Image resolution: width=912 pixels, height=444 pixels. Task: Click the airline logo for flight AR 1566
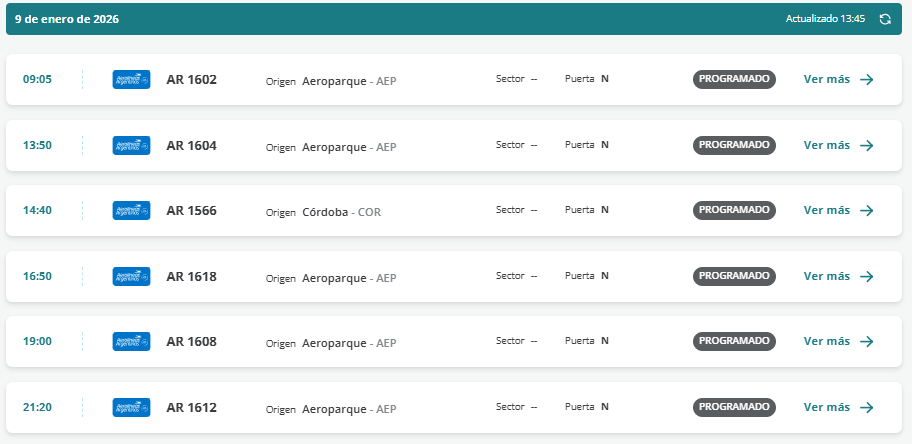tap(131, 210)
